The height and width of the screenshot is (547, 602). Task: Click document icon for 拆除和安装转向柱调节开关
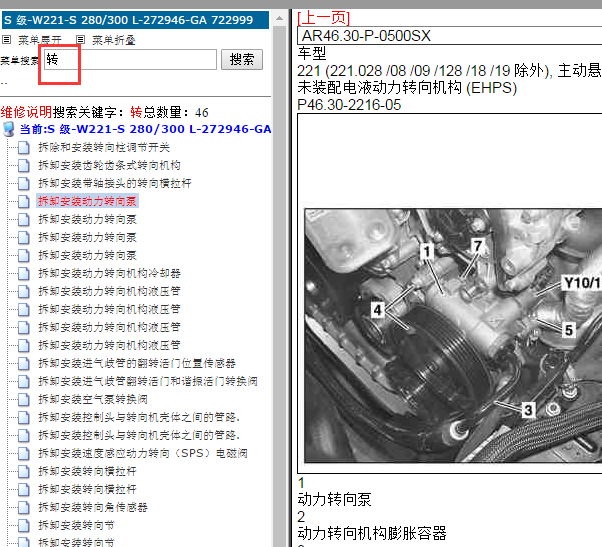24,147
